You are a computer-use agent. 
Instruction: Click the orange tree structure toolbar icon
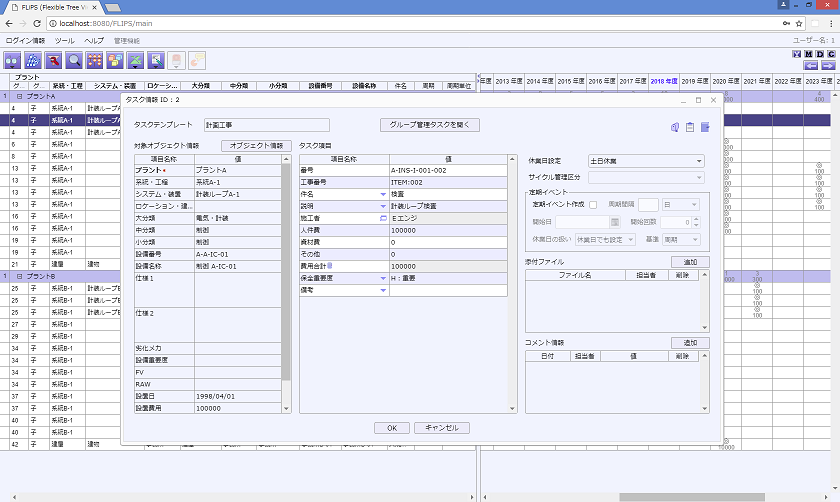[x=94, y=61]
